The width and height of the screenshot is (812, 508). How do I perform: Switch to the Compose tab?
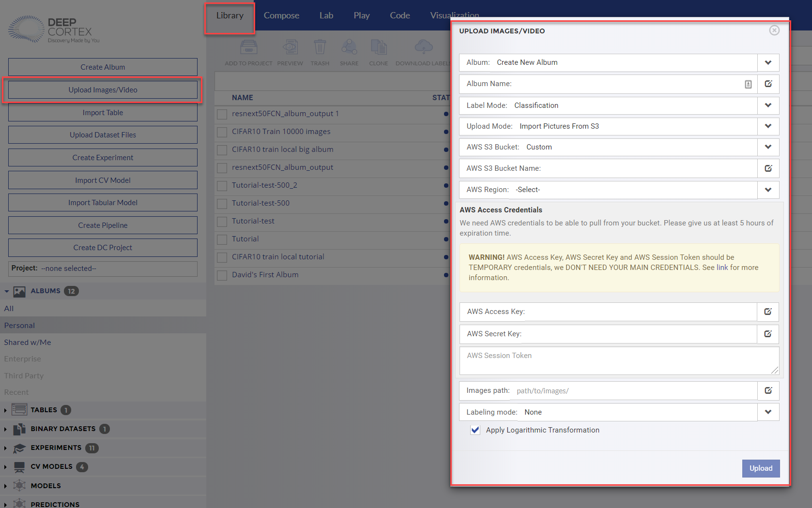coord(281,15)
